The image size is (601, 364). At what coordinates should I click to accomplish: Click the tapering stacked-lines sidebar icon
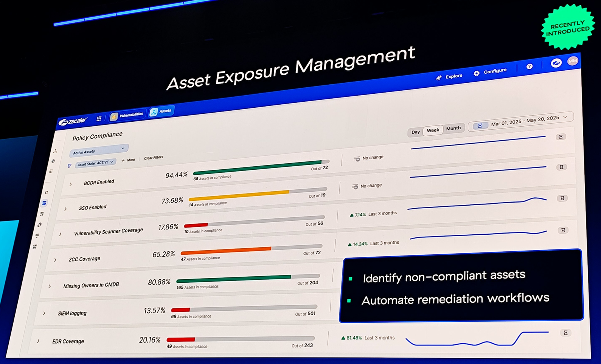click(37, 235)
